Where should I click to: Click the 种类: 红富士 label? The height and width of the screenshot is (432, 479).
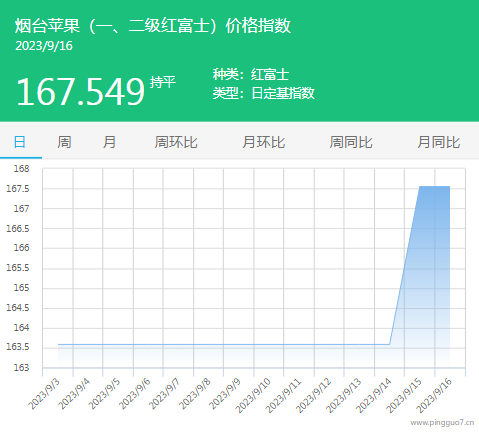251,74
